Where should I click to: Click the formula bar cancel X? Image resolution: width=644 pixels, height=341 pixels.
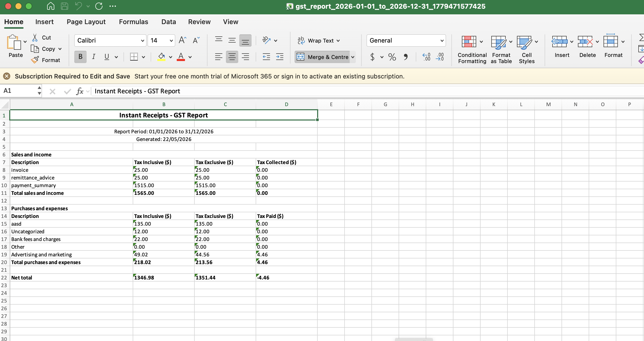coord(53,91)
